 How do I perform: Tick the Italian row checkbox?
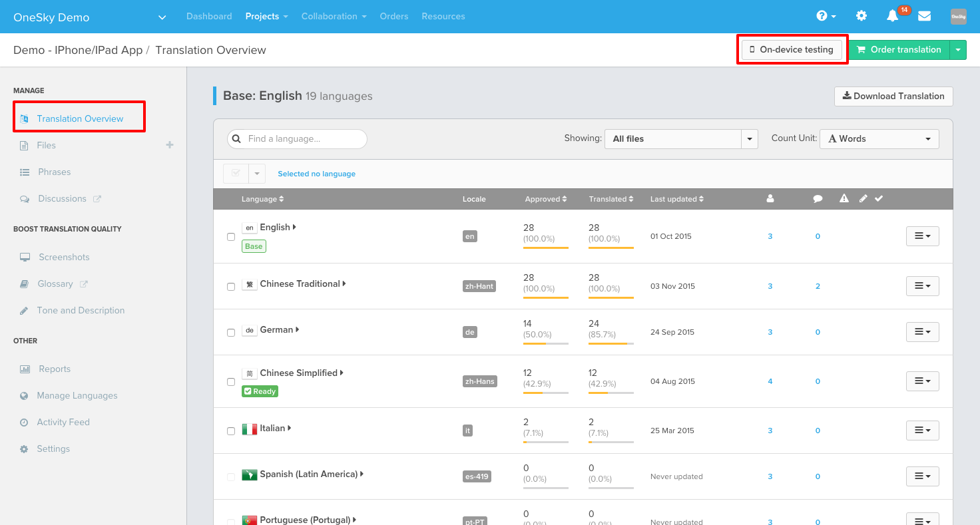231,431
